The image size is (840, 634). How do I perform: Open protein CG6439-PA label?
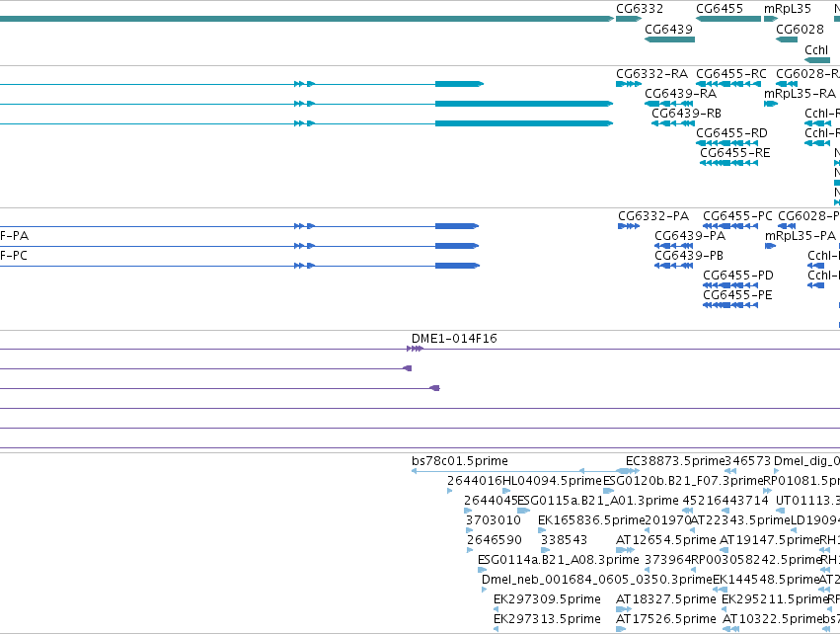click(690, 236)
